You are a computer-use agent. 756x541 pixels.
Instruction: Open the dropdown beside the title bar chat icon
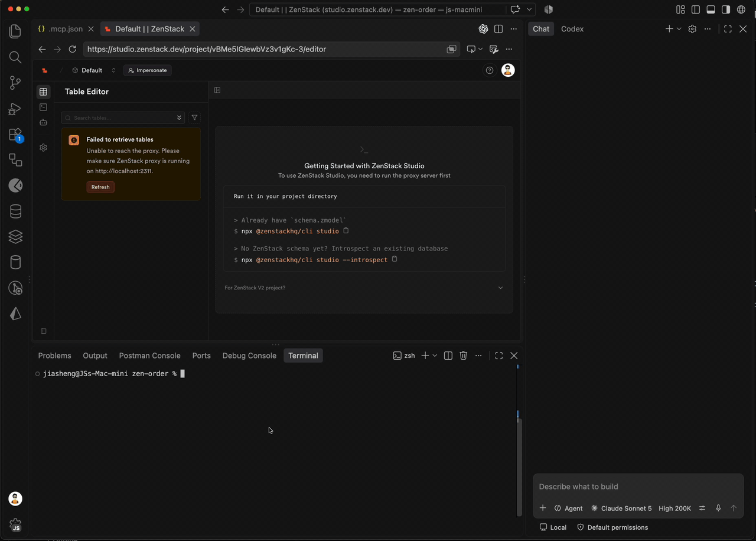(x=529, y=9)
